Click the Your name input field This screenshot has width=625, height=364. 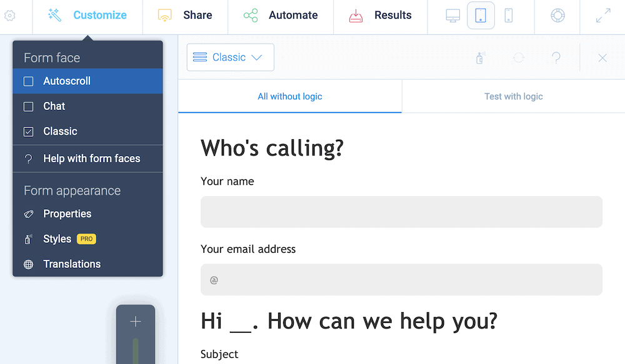point(401,212)
